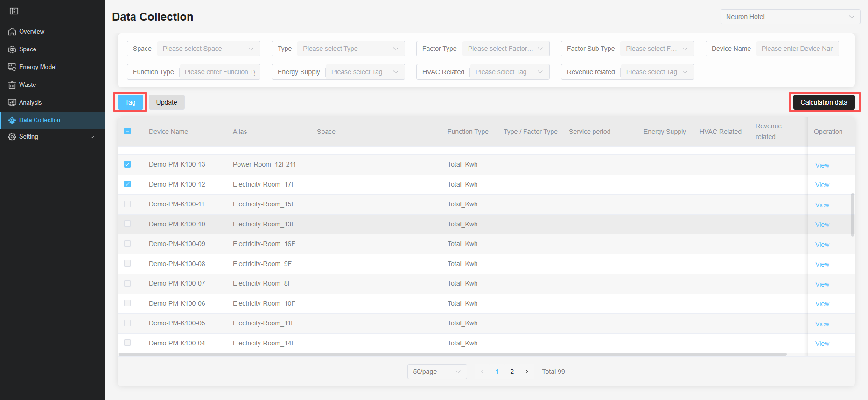
Task: Click the Overview home icon
Action: pyautogui.click(x=12, y=32)
